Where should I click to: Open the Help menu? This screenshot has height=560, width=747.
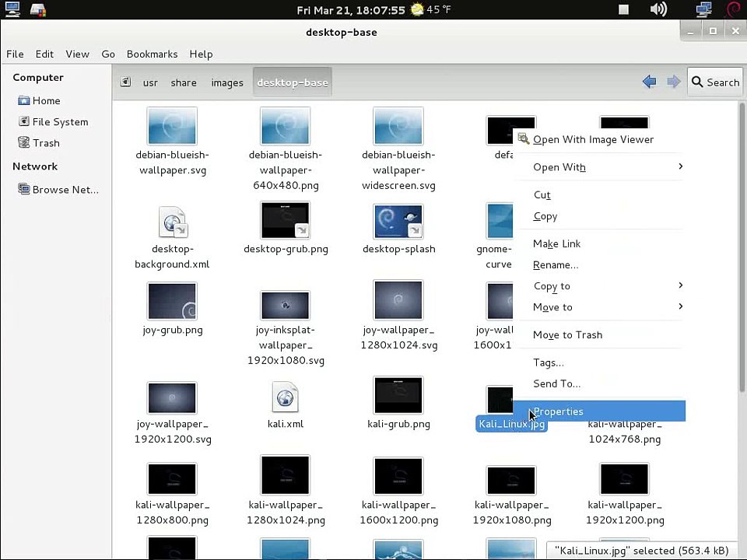point(201,54)
